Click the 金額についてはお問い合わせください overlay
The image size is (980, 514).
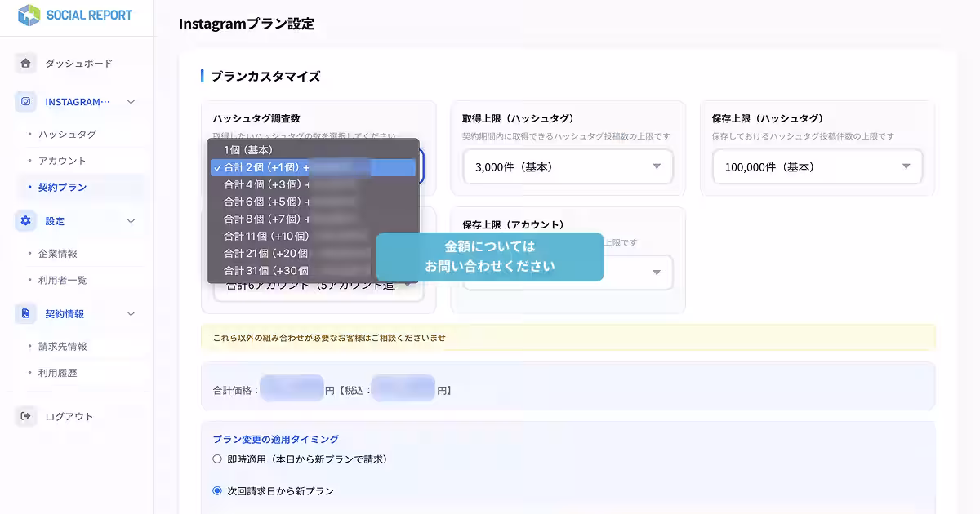tap(489, 256)
